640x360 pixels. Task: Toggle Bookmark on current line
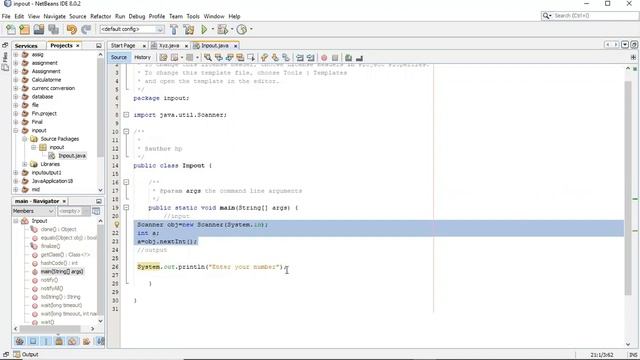(286, 58)
